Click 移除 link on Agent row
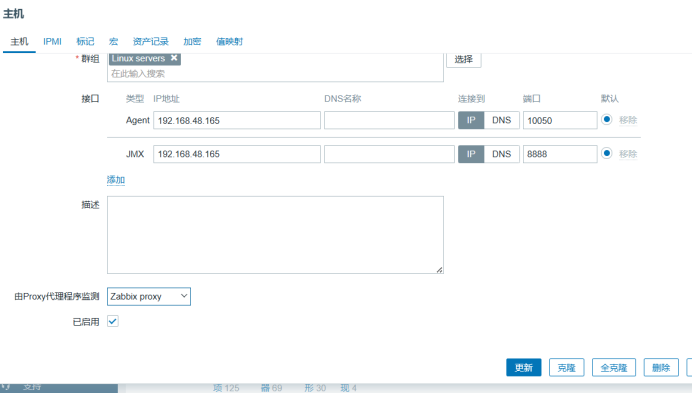This screenshot has width=692, height=393. [x=628, y=120]
